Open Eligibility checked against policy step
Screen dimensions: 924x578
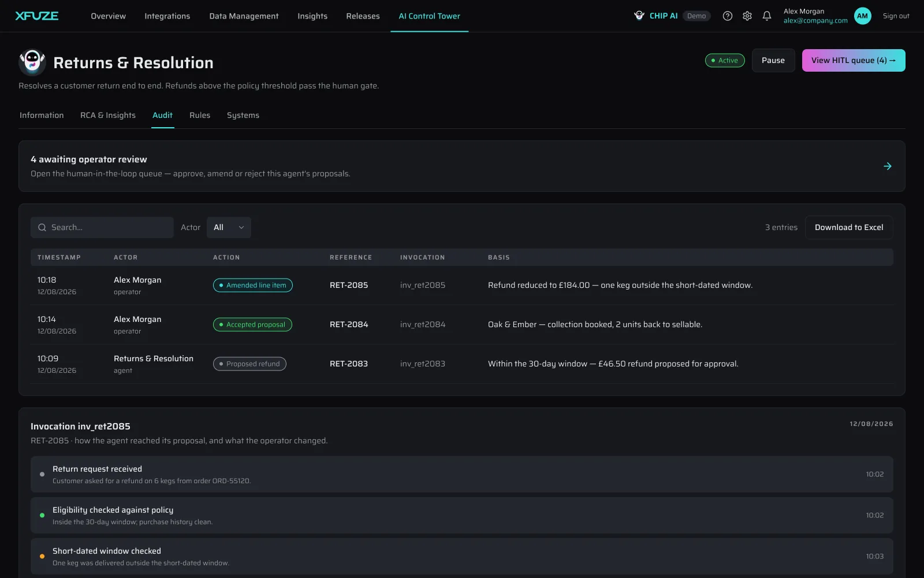click(x=462, y=516)
